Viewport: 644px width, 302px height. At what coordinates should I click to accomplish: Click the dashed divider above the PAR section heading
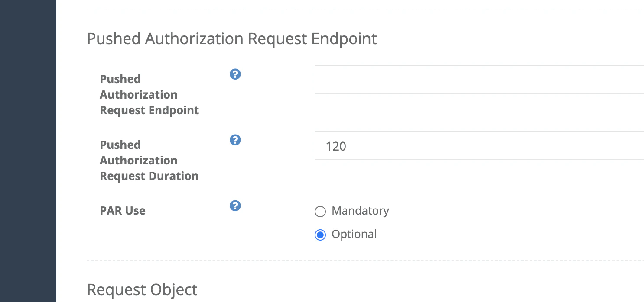click(x=365, y=10)
